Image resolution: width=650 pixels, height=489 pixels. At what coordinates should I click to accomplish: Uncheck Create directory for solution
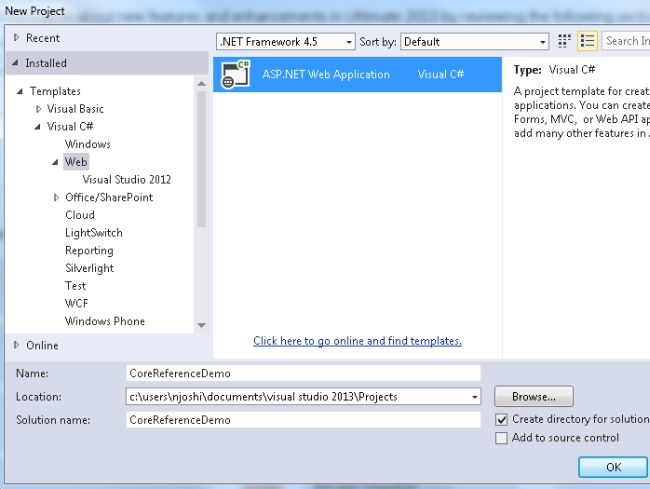502,420
